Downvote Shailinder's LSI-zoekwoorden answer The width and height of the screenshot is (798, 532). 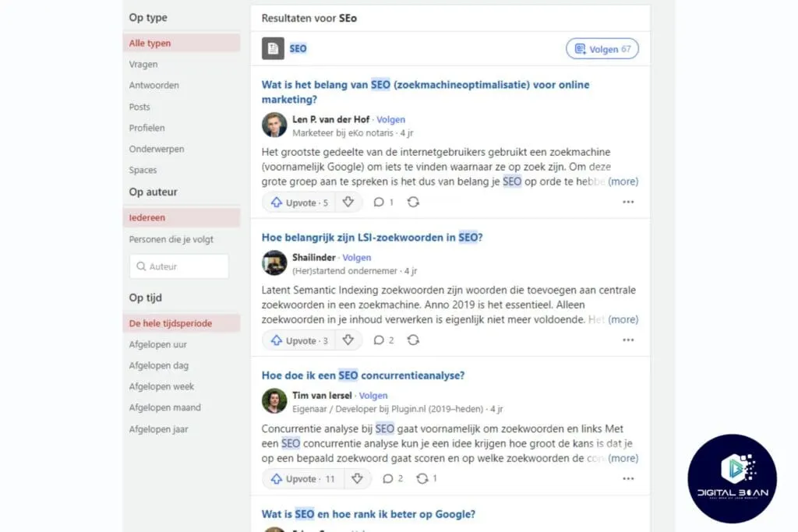coord(348,340)
